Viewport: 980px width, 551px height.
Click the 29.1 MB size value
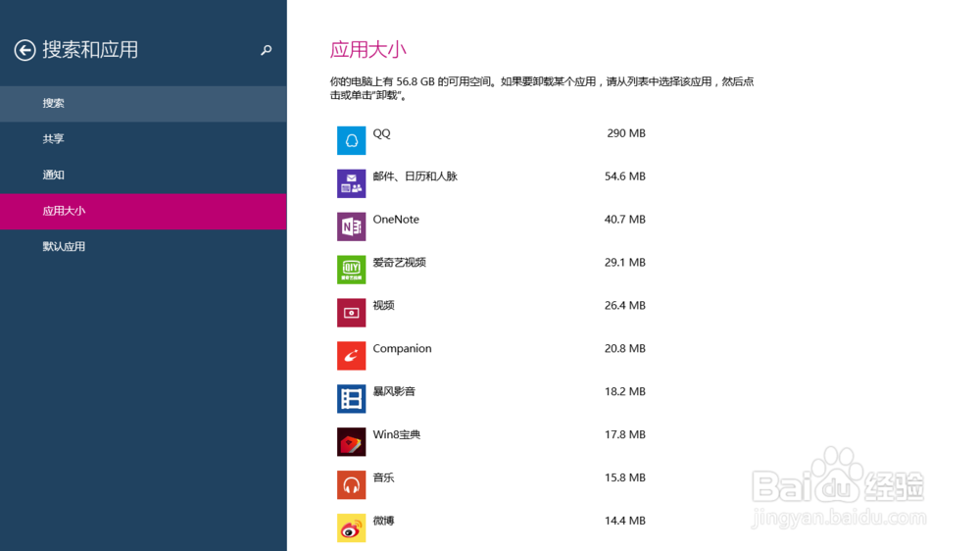coord(625,263)
